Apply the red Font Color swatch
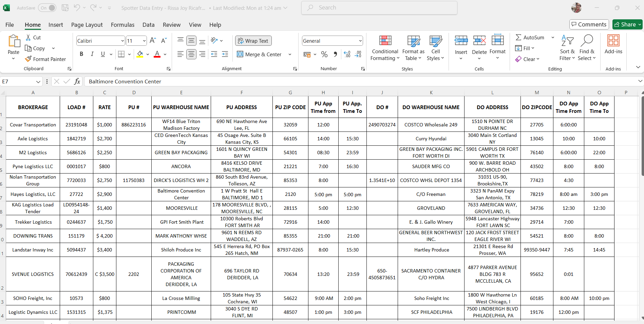 click(157, 54)
